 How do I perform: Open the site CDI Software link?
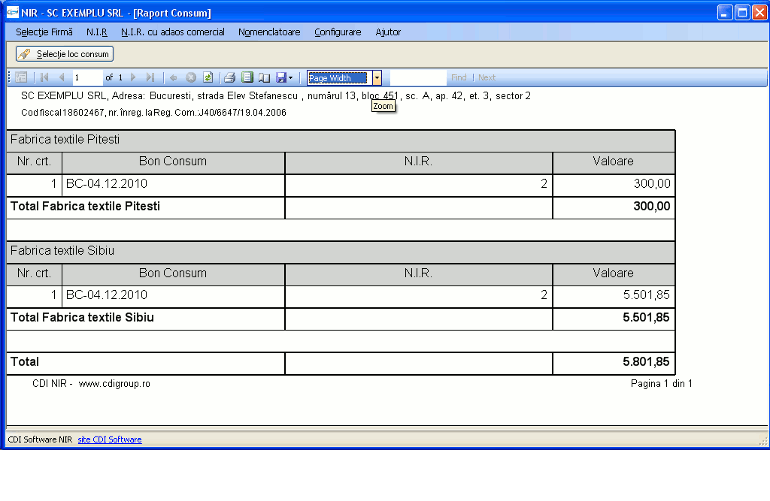[110, 440]
